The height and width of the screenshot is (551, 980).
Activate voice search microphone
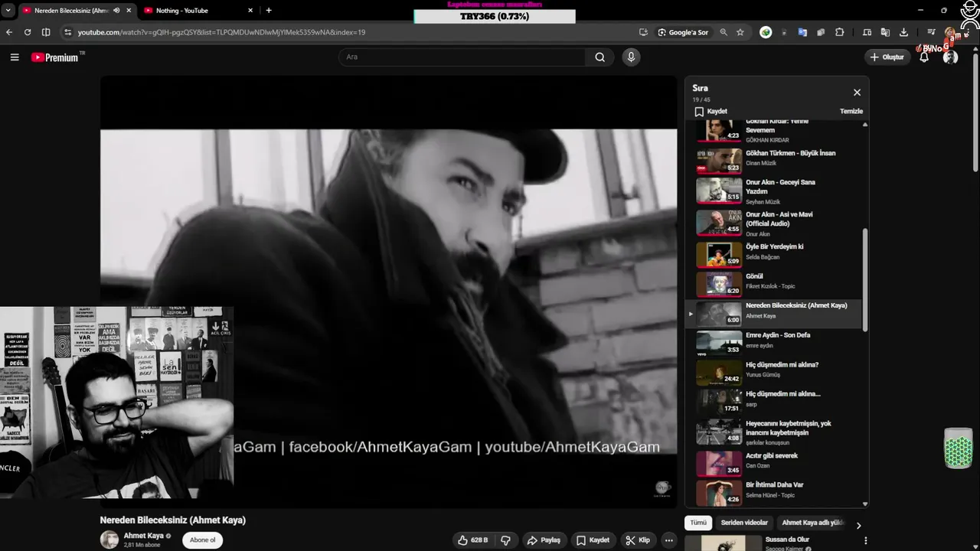[631, 57]
